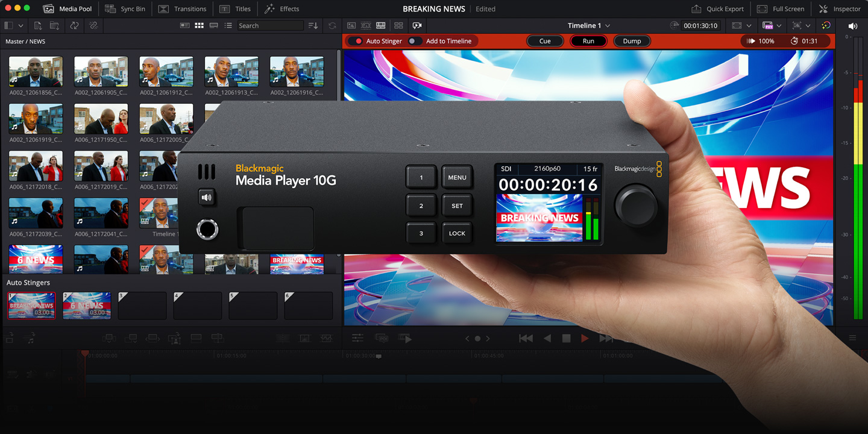
Task: Enable the Add to Timeline switch
Action: [413, 41]
